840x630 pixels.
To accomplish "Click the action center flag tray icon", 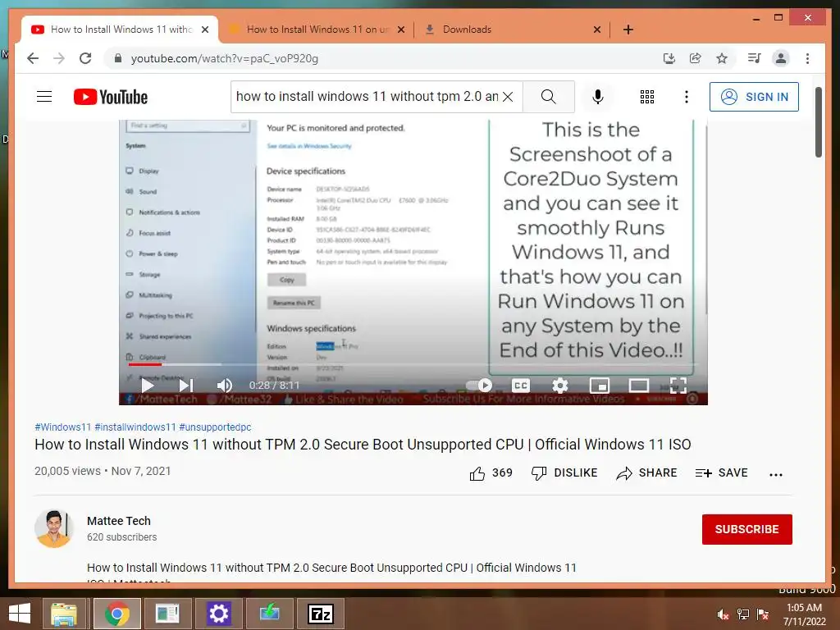I will coord(762,614).
